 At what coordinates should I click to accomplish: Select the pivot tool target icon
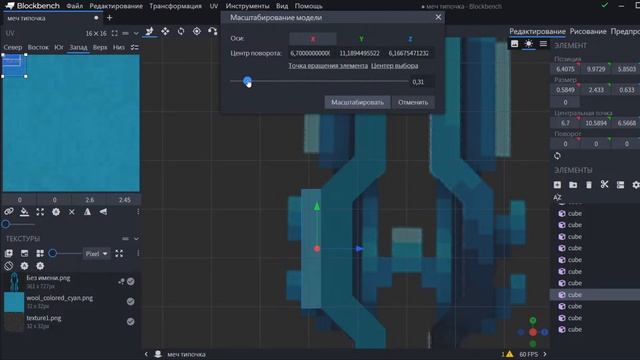[197, 31]
